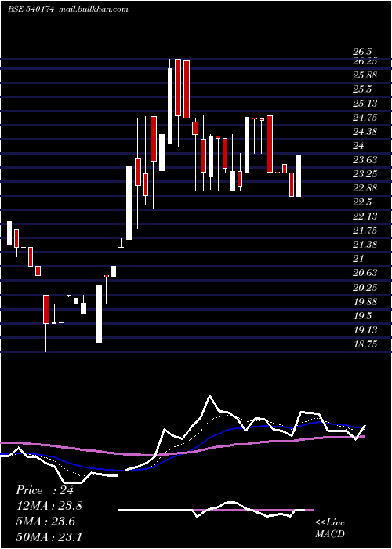This screenshot has height=549, width=392.
Task: Click the 20.25 price axis label
Action: coord(365,288)
